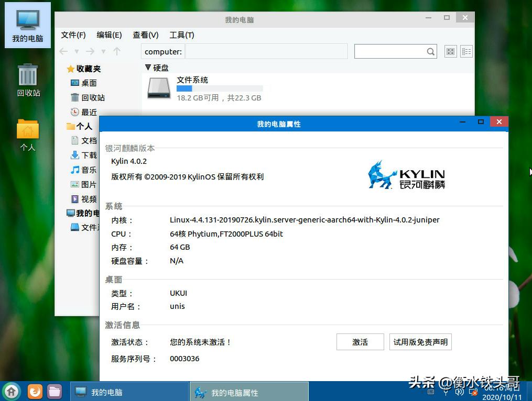Open the 工具(T) menu

tap(182, 35)
